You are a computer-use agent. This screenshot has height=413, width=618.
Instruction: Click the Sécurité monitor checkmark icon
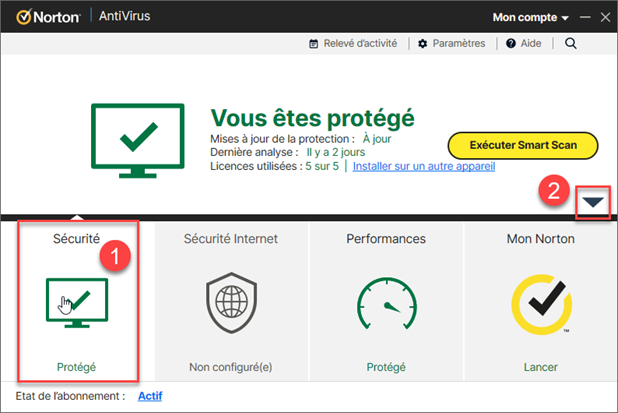click(77, 303)
